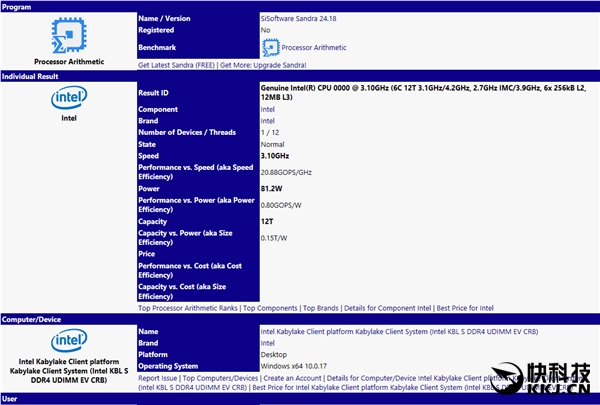The width and height of the screenshot is (600, 405).
Task: Open Top Processor Arithmetic Ranks link
Action: point(188,308)
